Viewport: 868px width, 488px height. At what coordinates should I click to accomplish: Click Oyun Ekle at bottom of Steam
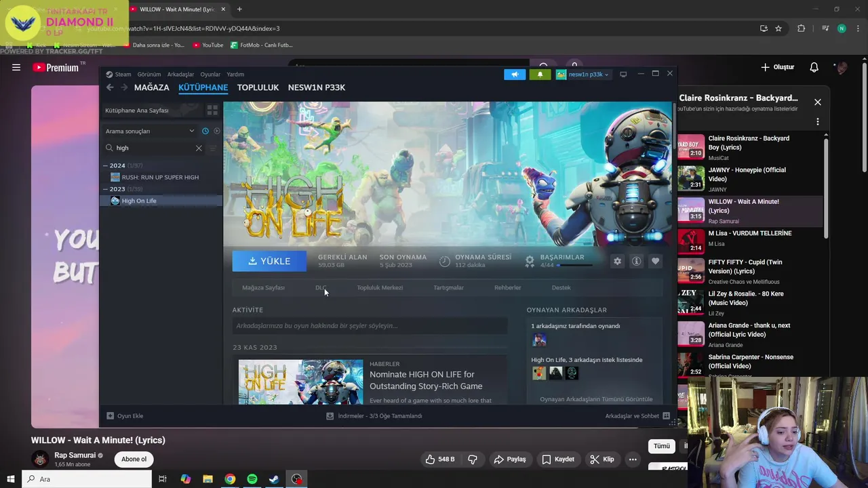click(125, 416)
